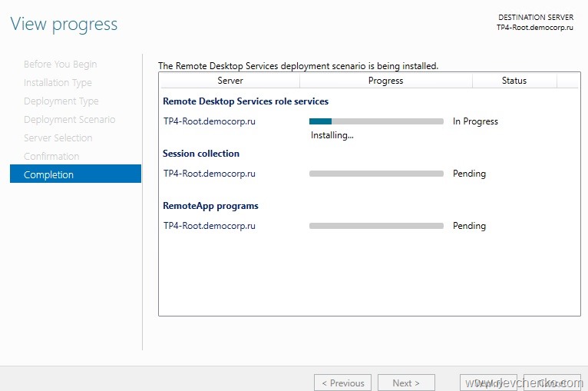Viewport: 588px width, 391px height.
Task: Click the Cancel button at bottom right
Action: tap(552, 383)
